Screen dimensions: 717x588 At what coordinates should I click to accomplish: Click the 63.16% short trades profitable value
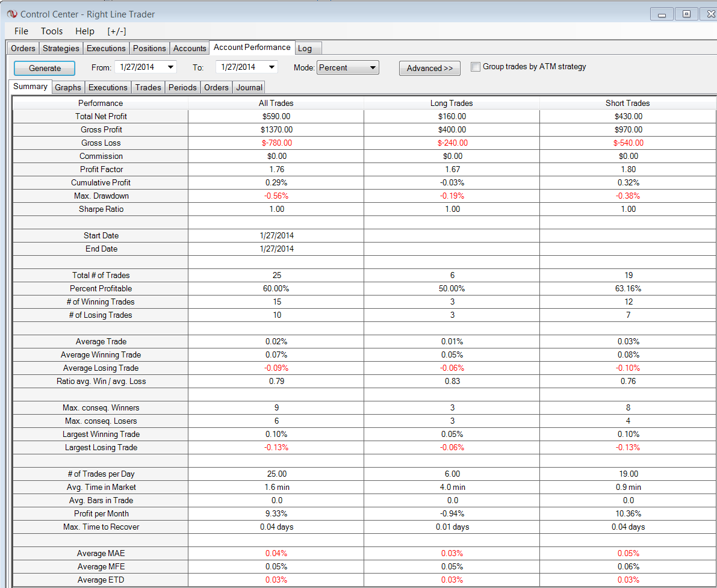[x=629, y=289]
